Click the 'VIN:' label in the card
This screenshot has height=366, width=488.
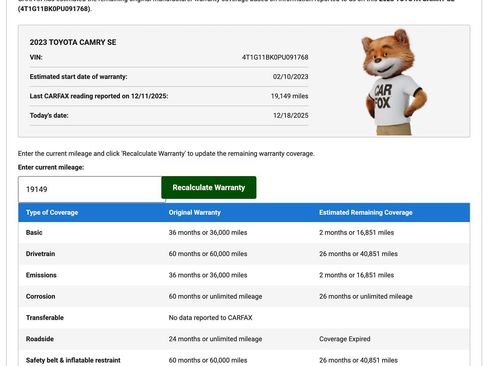pos(36,57)
